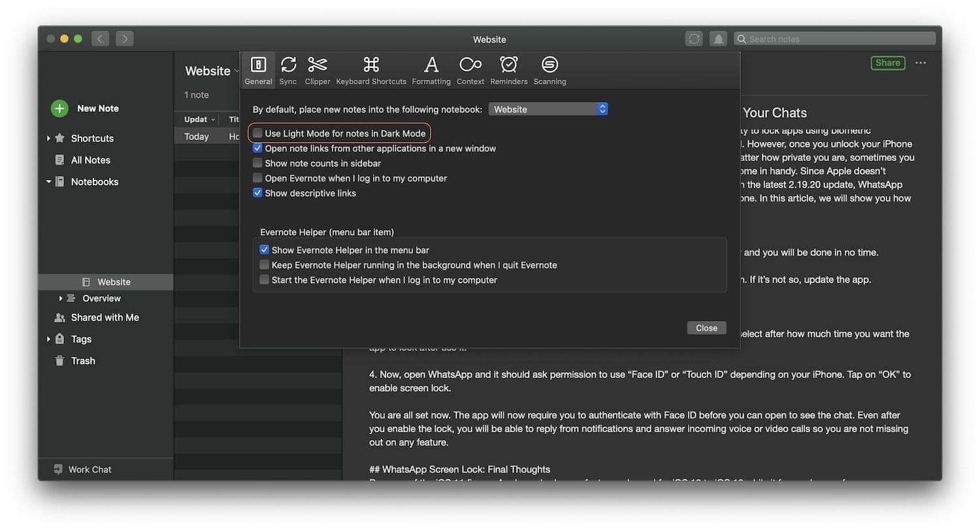Enable Show note counts in sidebar
This screenshot has width=980, height=531.
pos(258,163)
